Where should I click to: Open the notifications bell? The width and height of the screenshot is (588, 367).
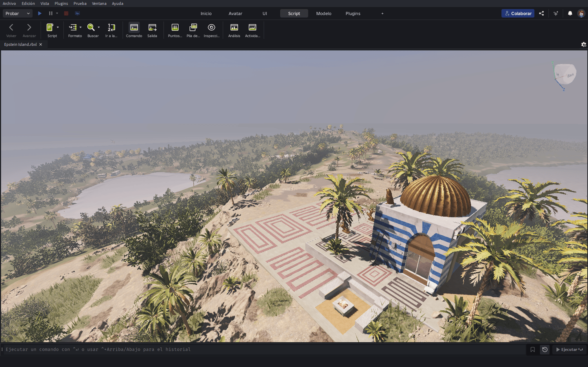570,13
